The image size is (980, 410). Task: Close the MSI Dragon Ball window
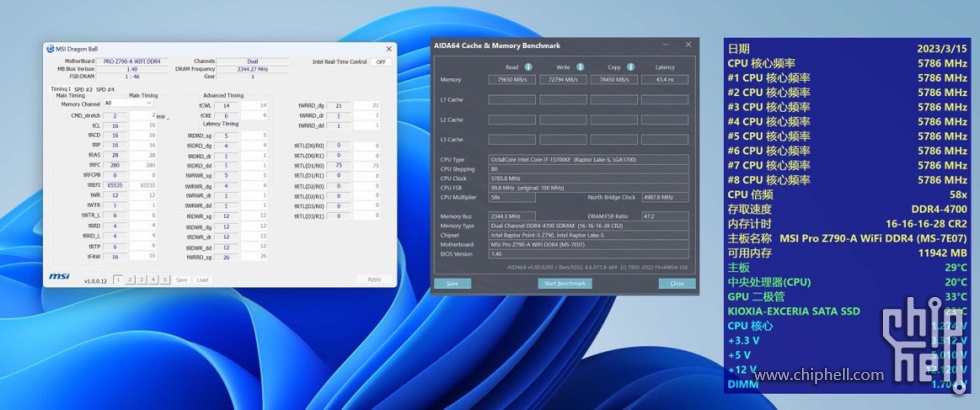coord(389,49)
